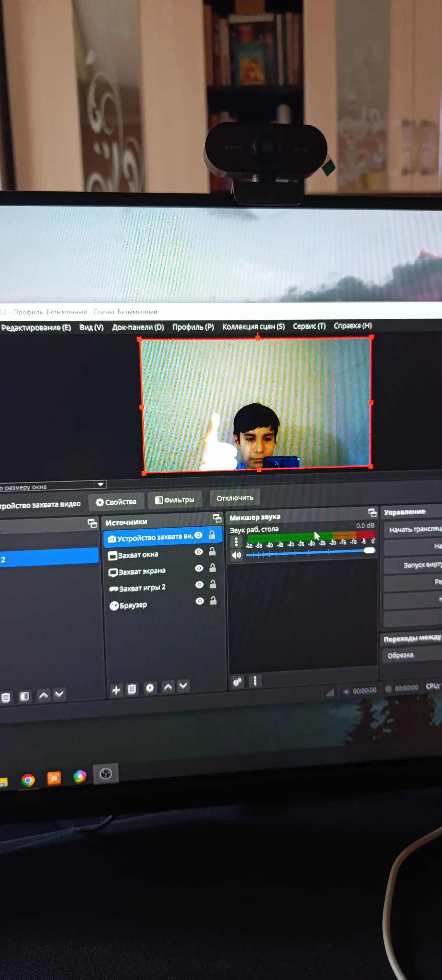The image size is (442, 980).
Task: Hide the Захват экрана source with its eye icon
Action: click(199, 568)
